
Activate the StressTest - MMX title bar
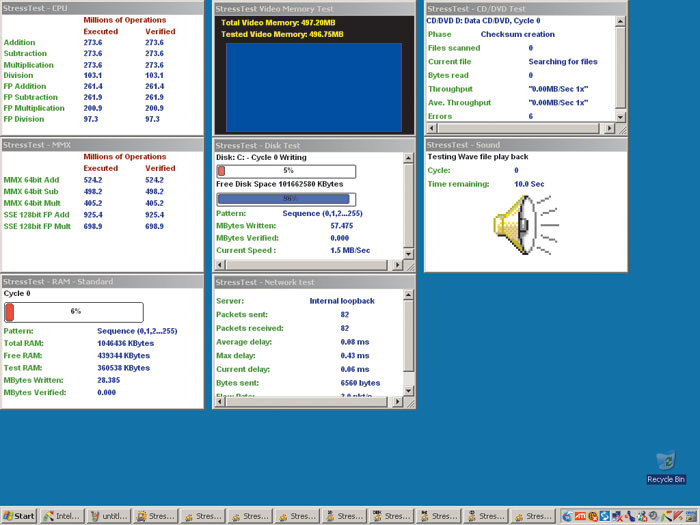(102, 145)
